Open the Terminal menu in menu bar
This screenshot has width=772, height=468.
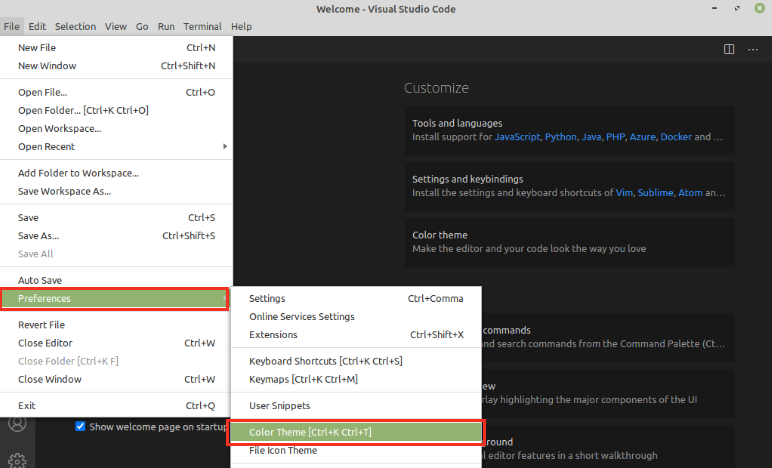click(202, 26)
